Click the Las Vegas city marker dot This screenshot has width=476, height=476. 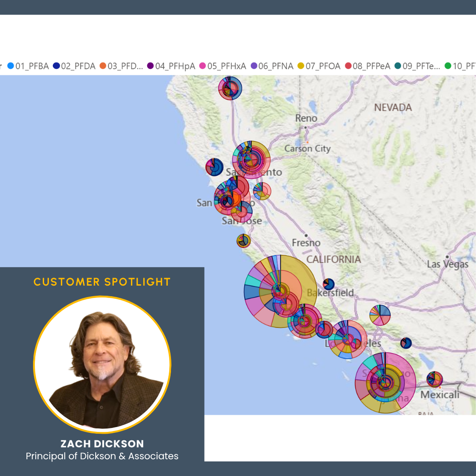447,257
